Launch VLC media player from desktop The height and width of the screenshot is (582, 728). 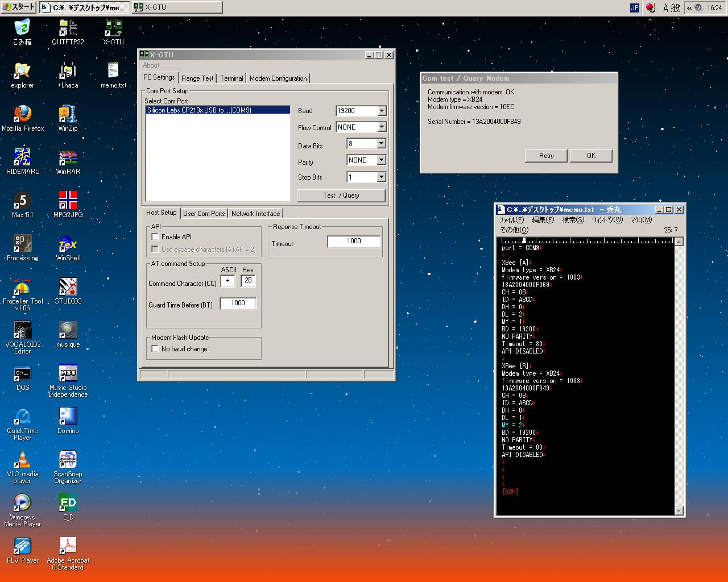pos(22,460)
